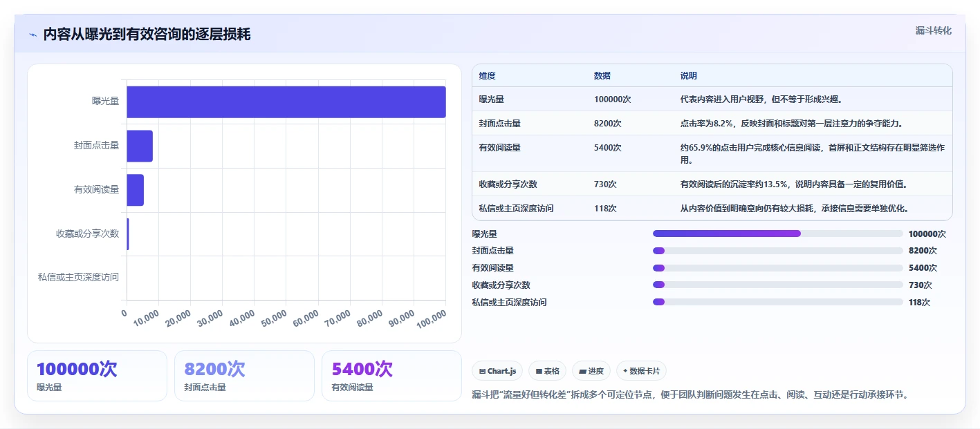980x429 pixels.
Task: Click the 曝光量 bar in the chart
Action: (x=286, y=102)
